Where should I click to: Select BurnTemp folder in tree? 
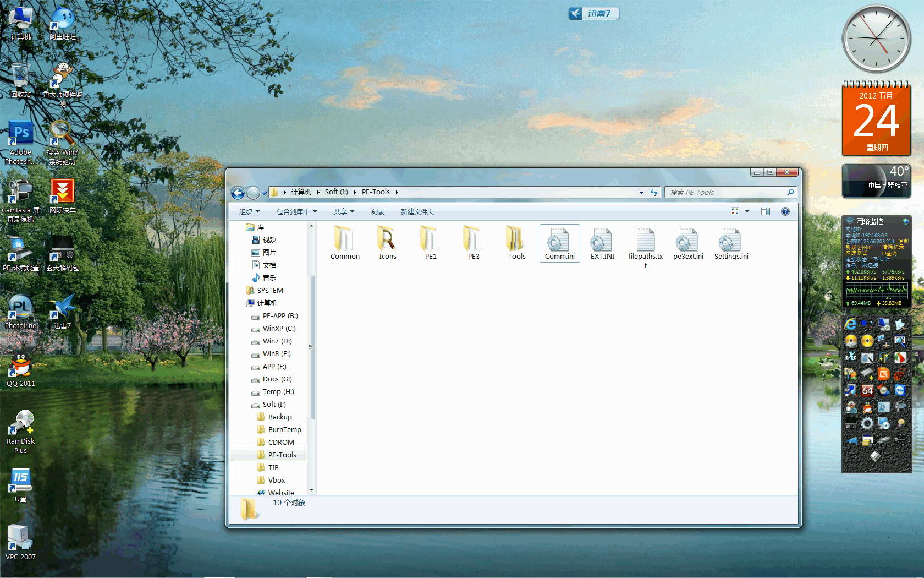(x=279, y=429)
